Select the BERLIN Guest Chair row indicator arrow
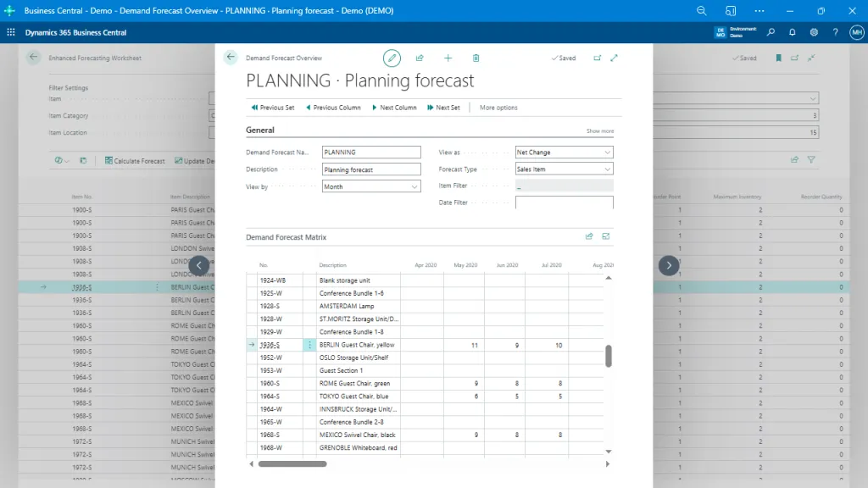The image size is (868, 488). tap(251, 345)
